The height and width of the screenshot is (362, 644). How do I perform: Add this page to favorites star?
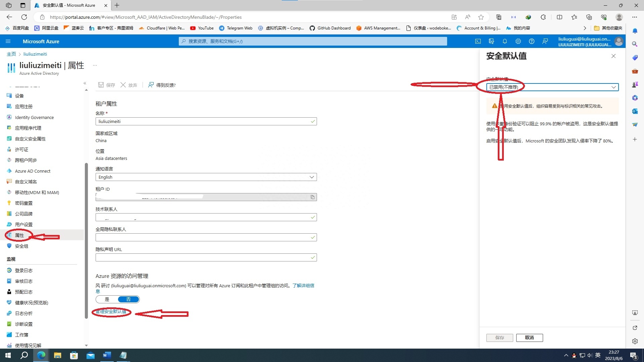tap(481, 17)
